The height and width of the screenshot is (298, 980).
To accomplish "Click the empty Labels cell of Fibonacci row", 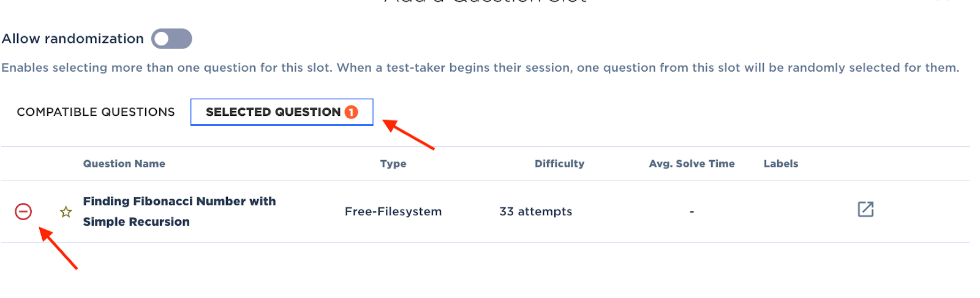I will click(x=781, y=212).
